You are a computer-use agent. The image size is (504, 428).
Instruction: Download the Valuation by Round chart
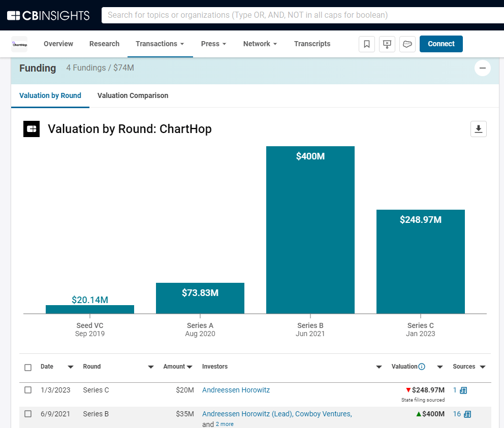click(x=478, y=129)
